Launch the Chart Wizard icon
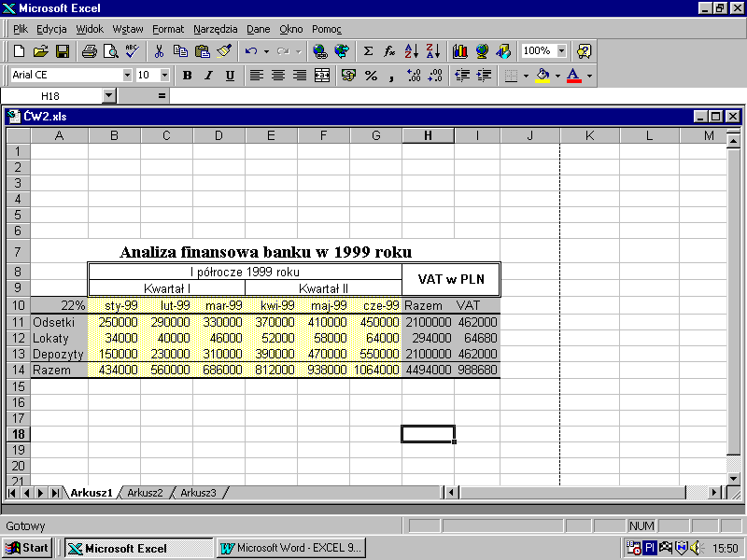This screenshot has width=747, height=560. point(459,51)
